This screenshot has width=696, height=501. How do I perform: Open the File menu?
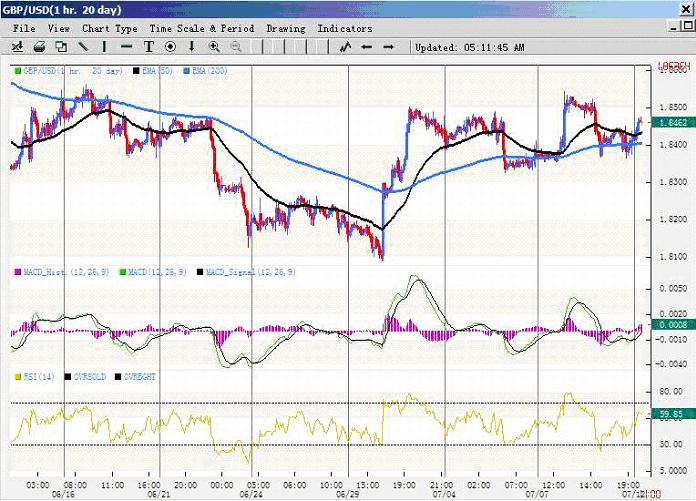(24, 29)
